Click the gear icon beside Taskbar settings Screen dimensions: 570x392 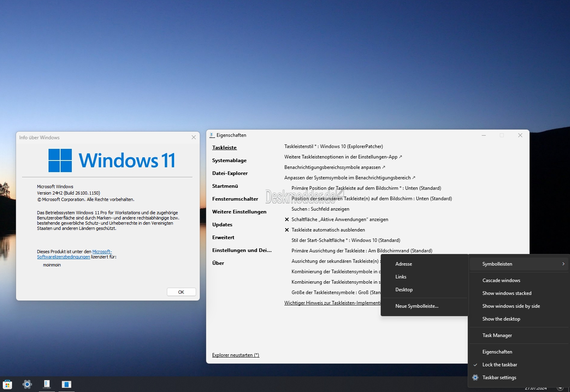(475, 378)
